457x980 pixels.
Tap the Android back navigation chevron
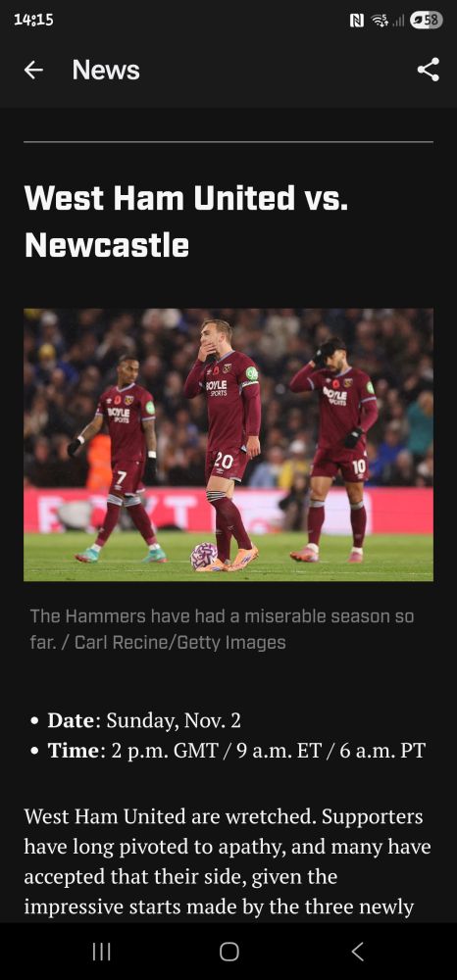(x=356, y=952)
